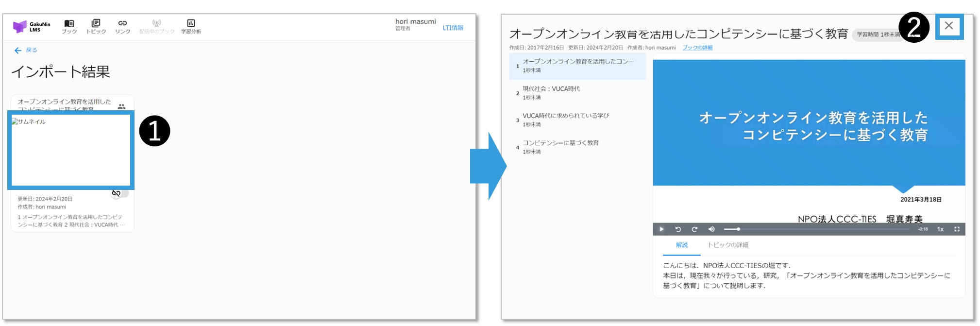
Task: Toggle the link switch on the book card
Action: [120, 193]
